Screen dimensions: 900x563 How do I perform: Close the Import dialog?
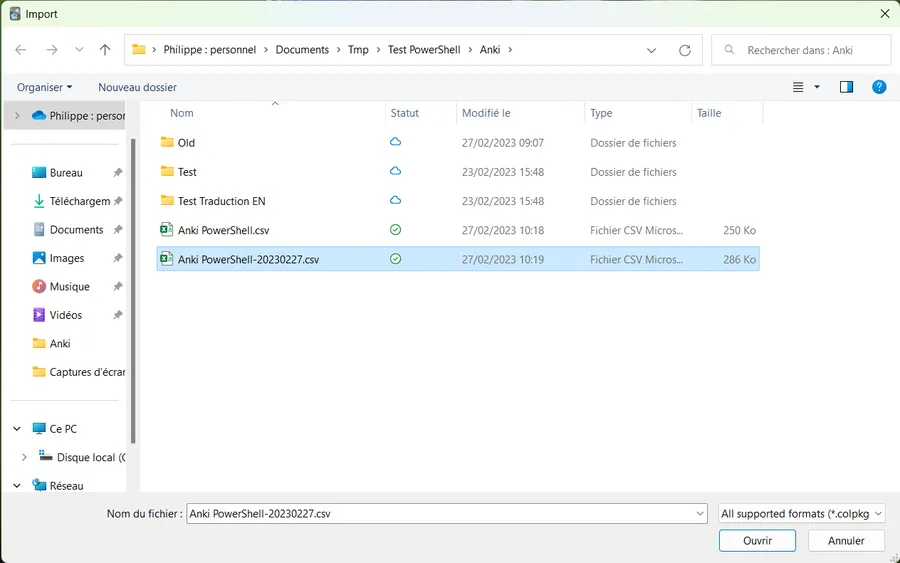pos(885,14)
